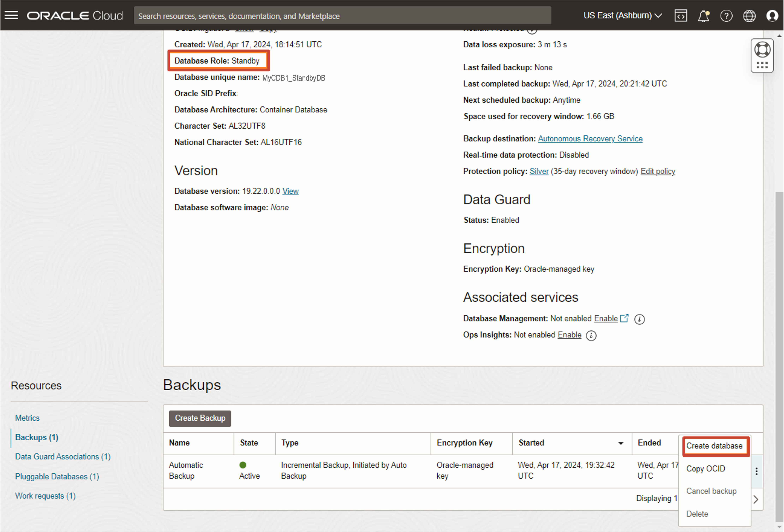Viewport: 784px width, 532px height.
Task: Select Copy OCID from context menu
Action: pyautogui.click(x=706, y=469)
